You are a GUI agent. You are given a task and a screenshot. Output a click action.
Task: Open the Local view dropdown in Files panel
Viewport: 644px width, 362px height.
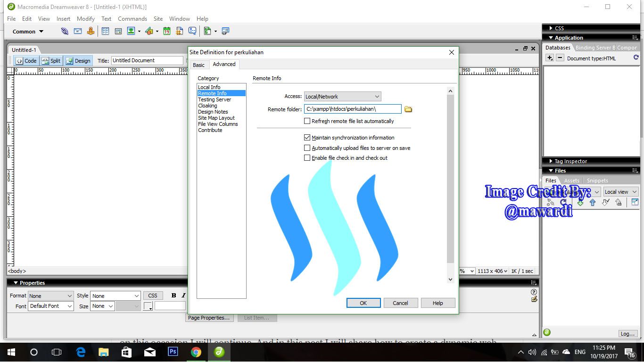pyautogui.click(x=621, y=192)
